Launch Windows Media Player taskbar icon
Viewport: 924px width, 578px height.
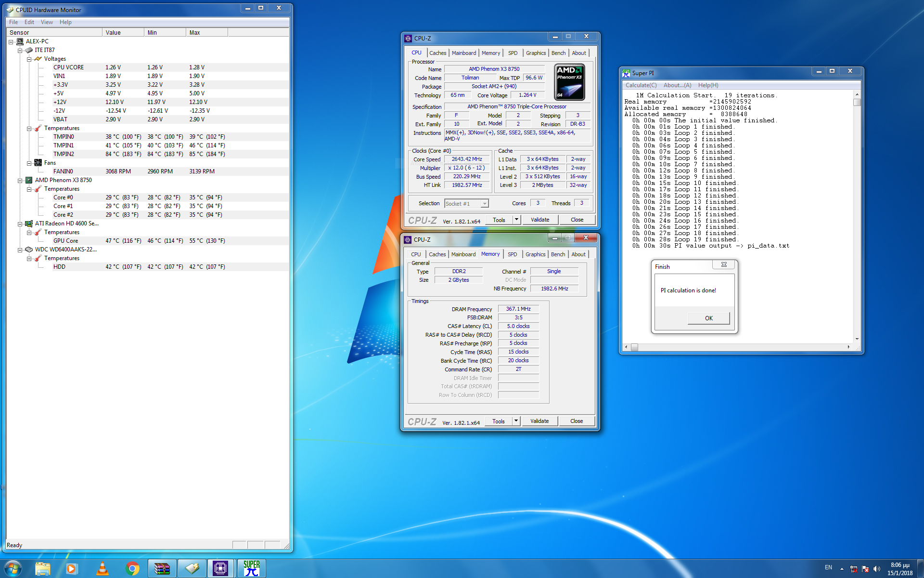click(72, 568)
